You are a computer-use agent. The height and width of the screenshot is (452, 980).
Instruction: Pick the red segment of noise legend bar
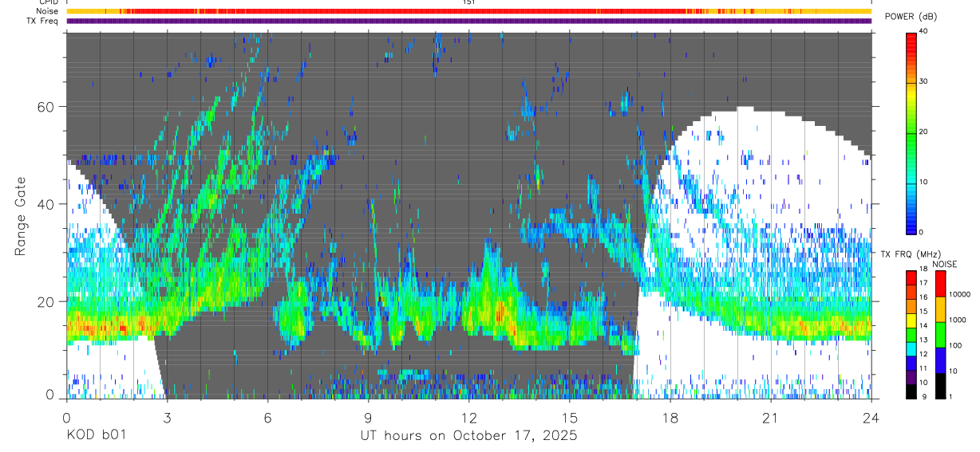[x=940, y=284]
